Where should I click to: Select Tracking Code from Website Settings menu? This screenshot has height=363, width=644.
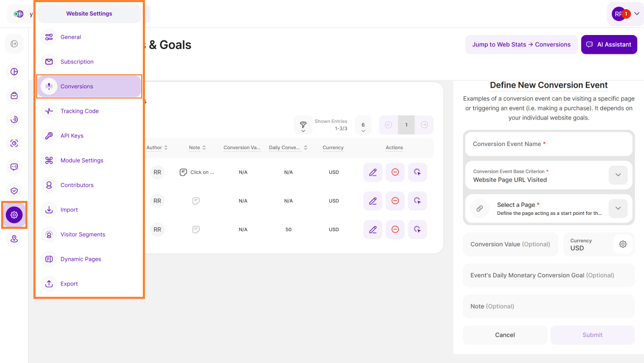pos(79,111)
